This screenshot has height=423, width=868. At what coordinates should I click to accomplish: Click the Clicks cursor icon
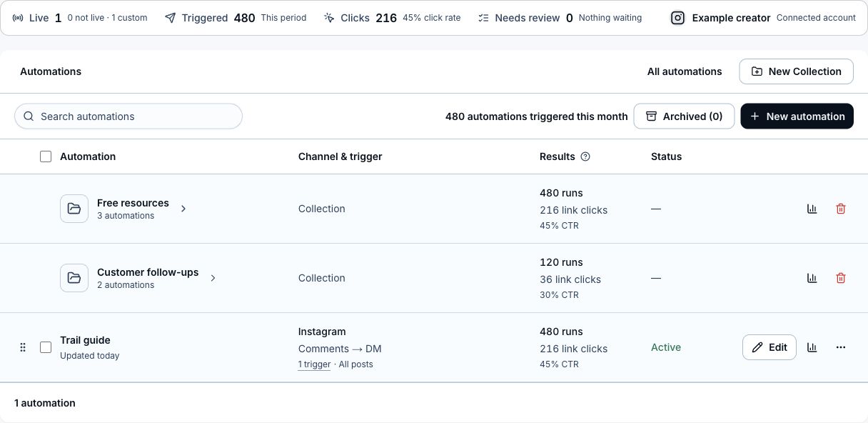click(x=329, y=18)
